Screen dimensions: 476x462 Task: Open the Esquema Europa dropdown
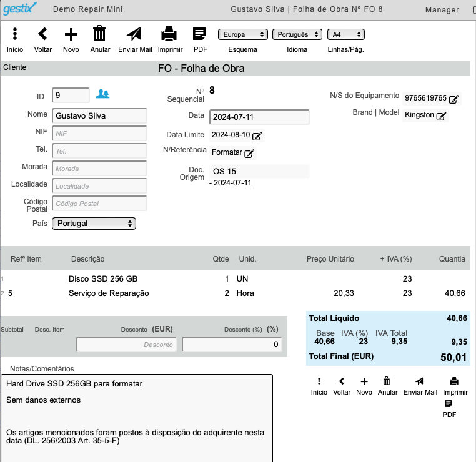coord(243,34)
